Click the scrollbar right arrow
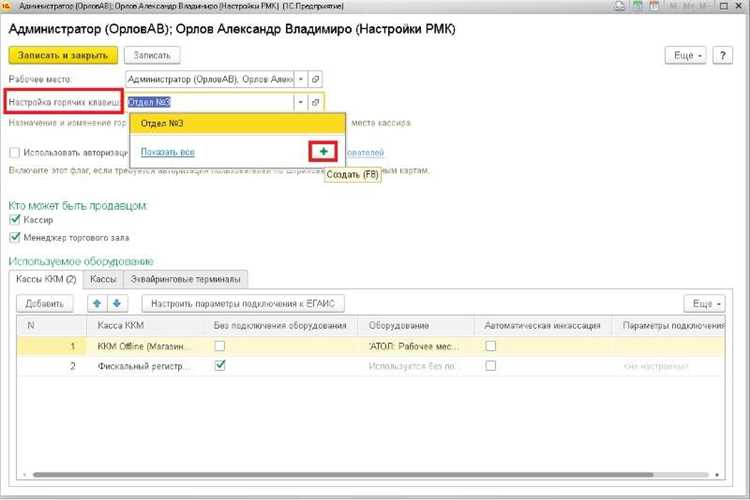Screen dimensions: 750x500 click(x=717, y=475)
